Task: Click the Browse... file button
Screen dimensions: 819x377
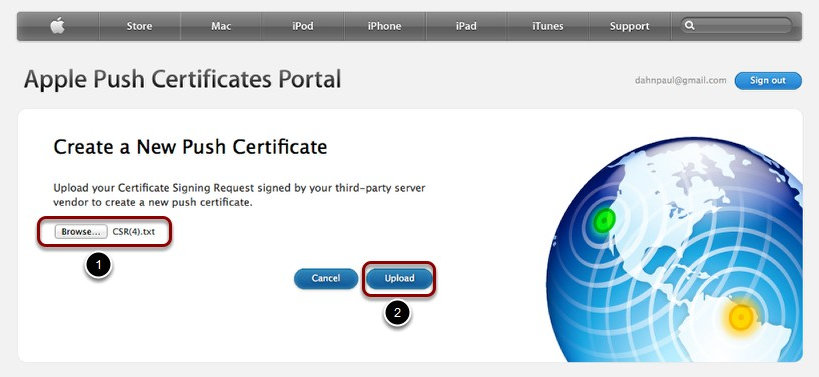Action: 81,232
